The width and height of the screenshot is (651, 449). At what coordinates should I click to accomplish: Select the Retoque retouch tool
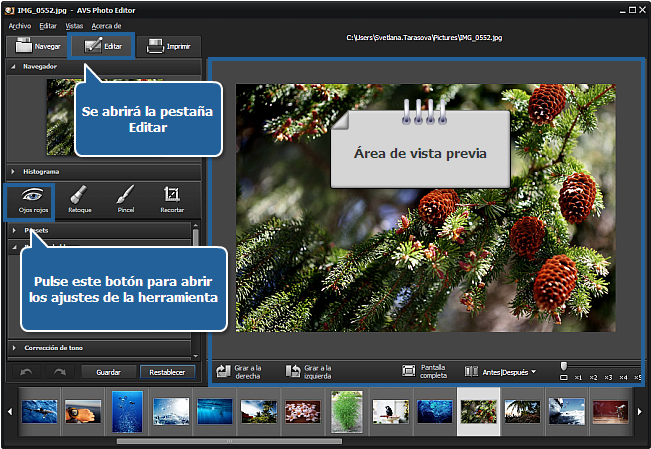tap(79, 199)
